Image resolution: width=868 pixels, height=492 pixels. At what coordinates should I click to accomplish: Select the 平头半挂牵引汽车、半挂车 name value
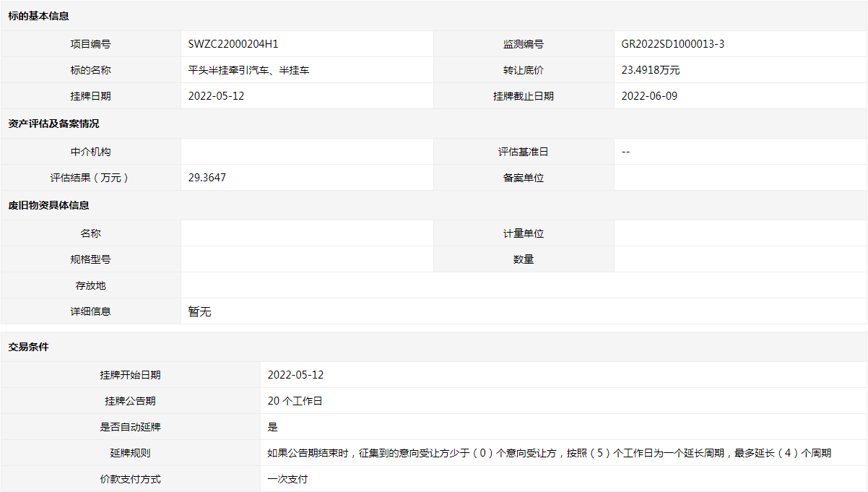point(248,70)
